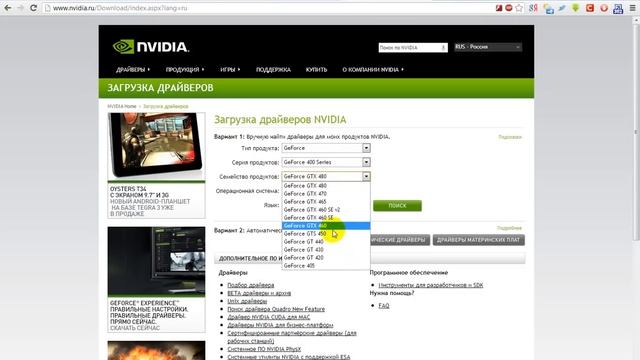Image resolution: width=640 pixels, height=360 pixels.
Task: Open NVIDIA PhysX system software link
Action: 264,349
